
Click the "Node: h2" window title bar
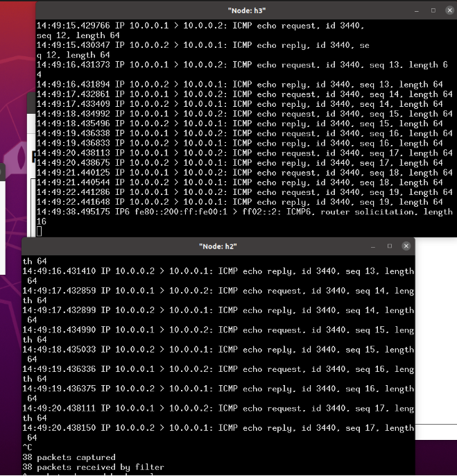[x=218, y=246]
